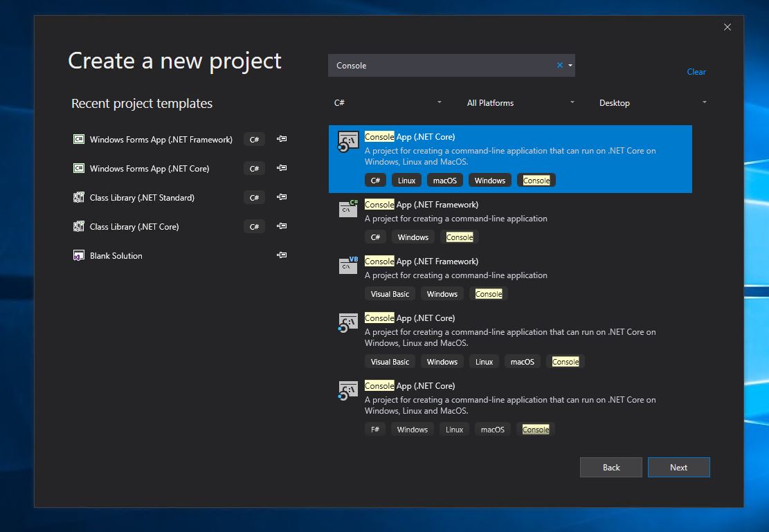Click the Linux tag on Visual Basic .NET Core template
Image resolution: width=769 pixels, height=532 pixels.
(x=484, y=362)
